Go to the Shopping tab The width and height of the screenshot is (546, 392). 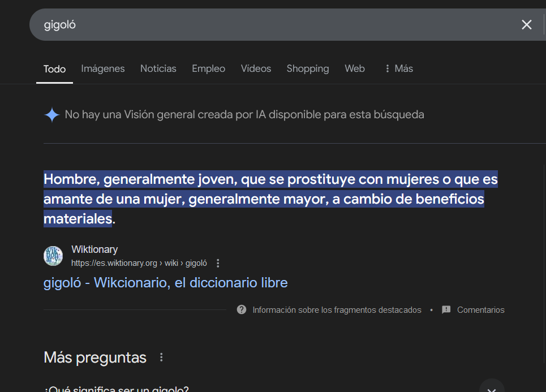308,68
